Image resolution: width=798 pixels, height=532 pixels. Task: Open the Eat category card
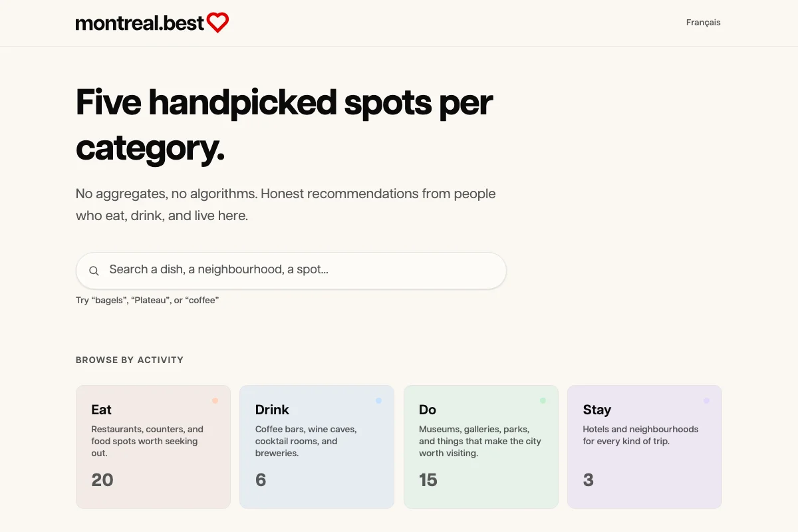pyautogui.click(x=153, y=446)
